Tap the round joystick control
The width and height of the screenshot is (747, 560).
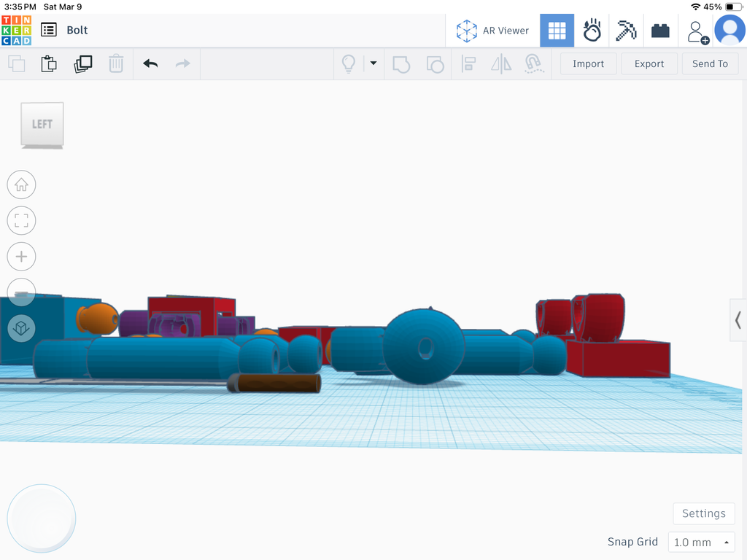(x=42, y=518)
